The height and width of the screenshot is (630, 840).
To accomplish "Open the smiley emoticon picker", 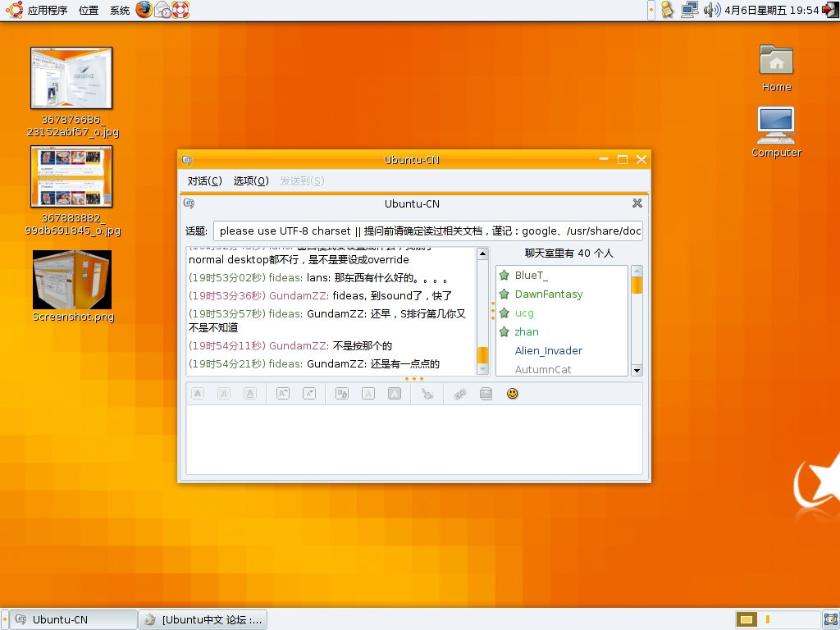I will tap(512, 394).
